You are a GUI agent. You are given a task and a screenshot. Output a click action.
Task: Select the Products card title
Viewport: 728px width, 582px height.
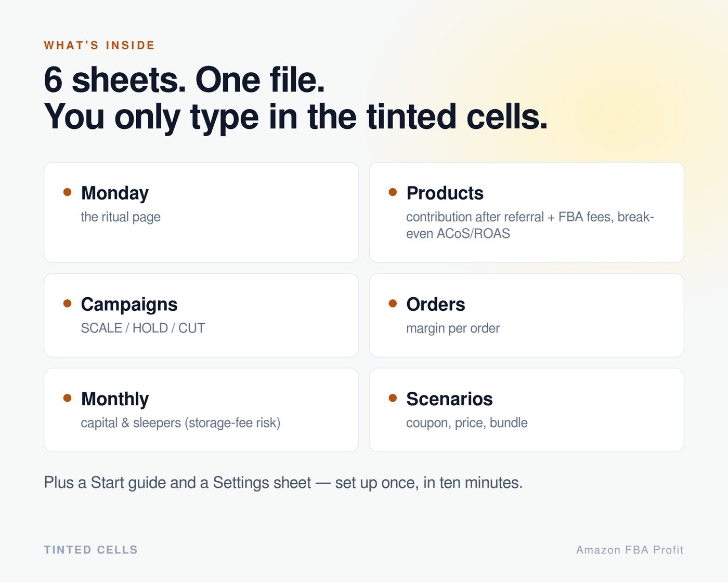pos(445,193)
